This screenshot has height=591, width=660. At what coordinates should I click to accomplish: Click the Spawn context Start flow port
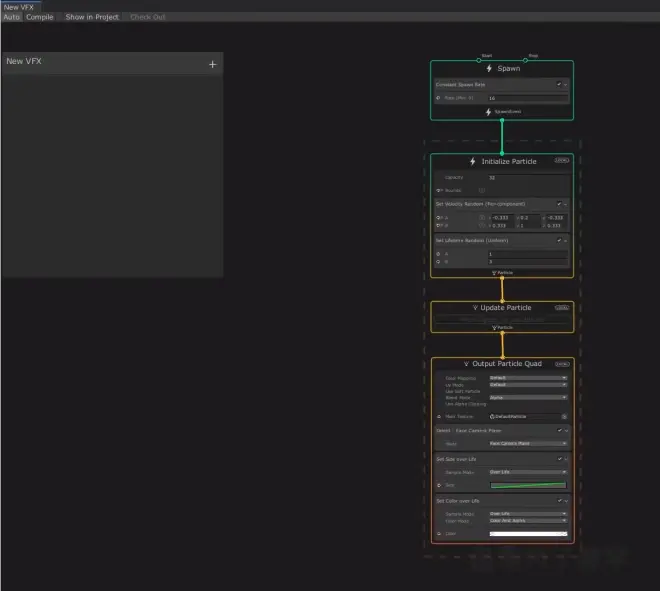tap(479, 60)
